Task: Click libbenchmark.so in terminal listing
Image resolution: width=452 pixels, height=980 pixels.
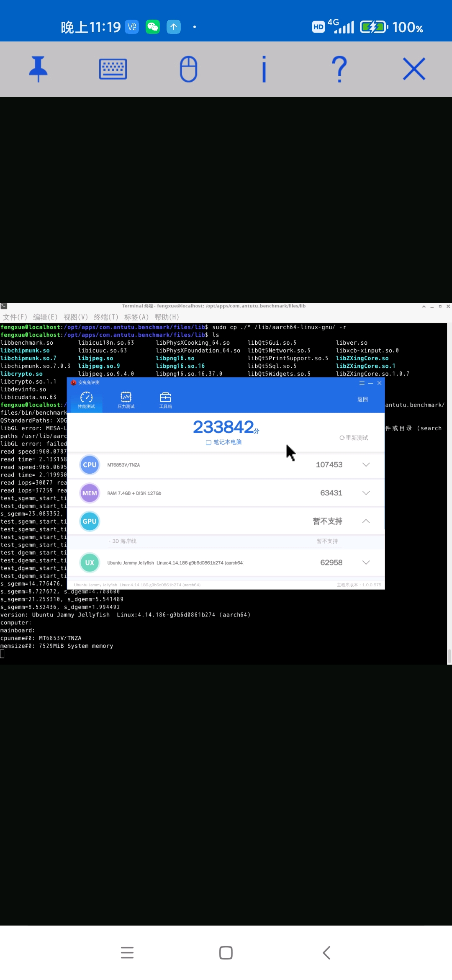Action: [27, 343]
